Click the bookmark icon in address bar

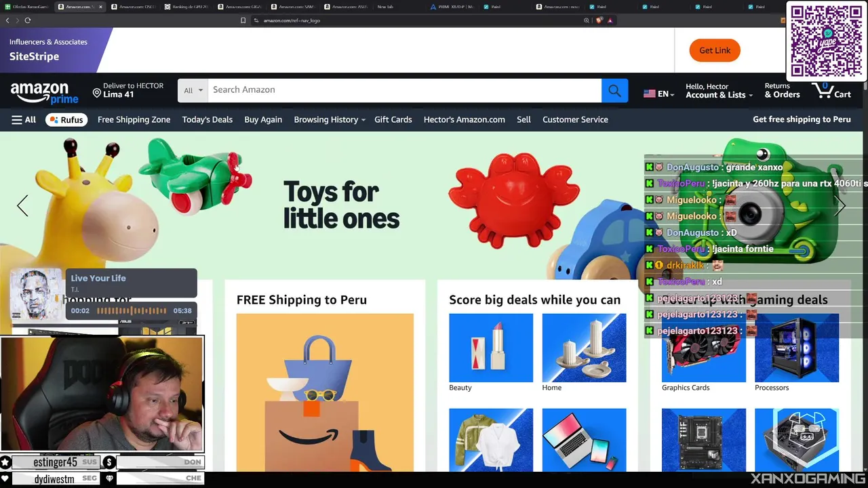click(243, 20)
